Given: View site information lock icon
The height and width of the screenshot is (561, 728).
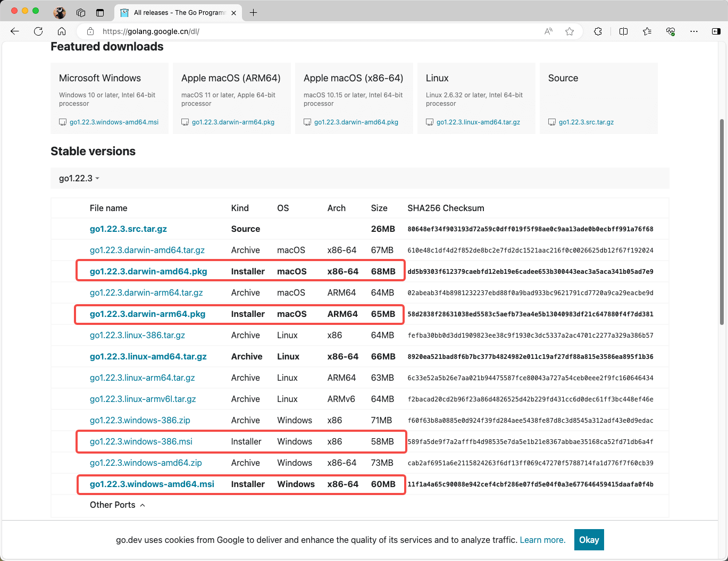Looking at the screenshot, I should tap(90, 31).
